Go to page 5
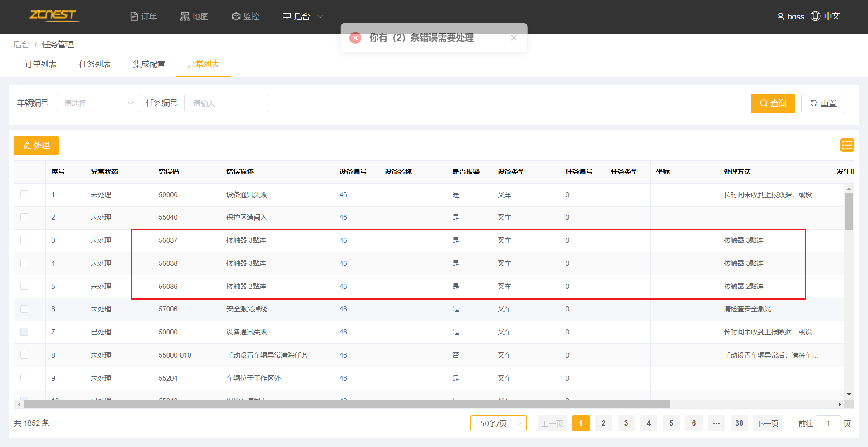The image size is (868, 447). pyautogui.click(x=671, y=423)
